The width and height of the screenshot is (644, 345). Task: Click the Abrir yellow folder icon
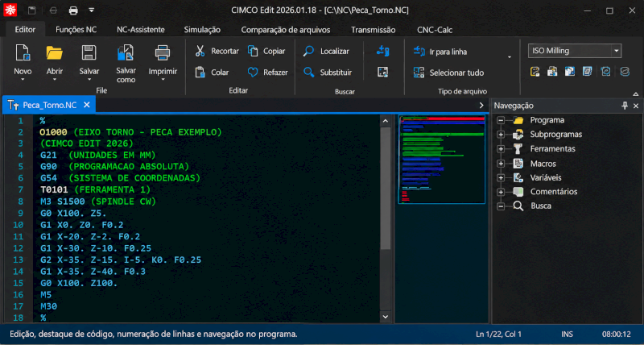pos(54,52)
